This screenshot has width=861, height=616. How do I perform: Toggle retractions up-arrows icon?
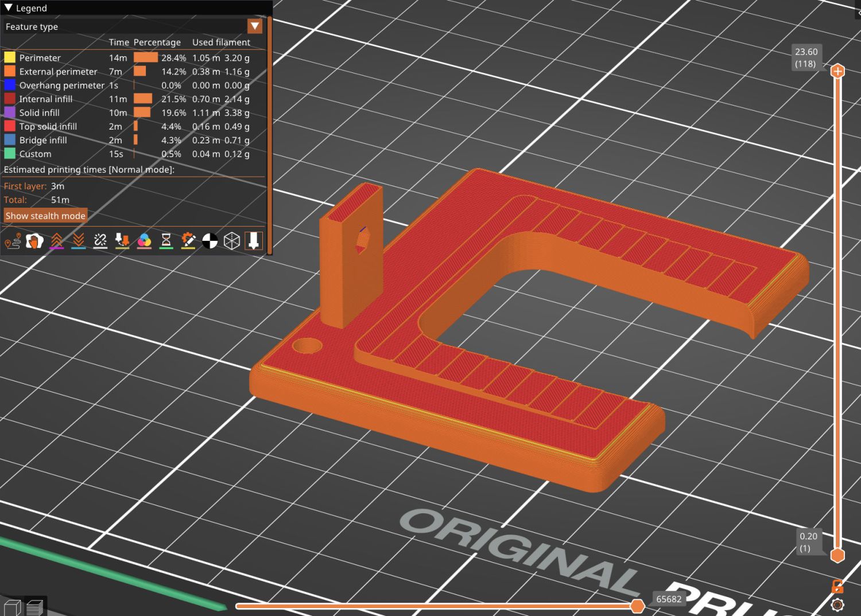click(56, 241)
